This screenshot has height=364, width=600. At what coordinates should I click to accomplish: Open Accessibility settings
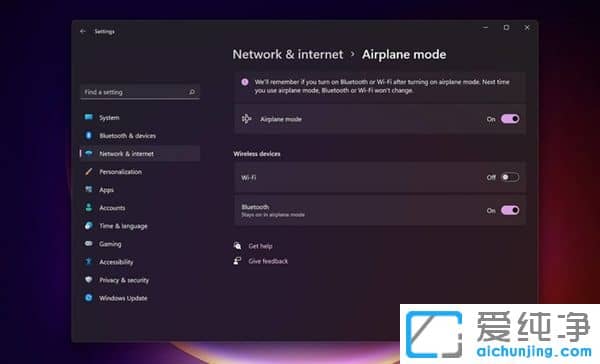click(x=140, y=261)
